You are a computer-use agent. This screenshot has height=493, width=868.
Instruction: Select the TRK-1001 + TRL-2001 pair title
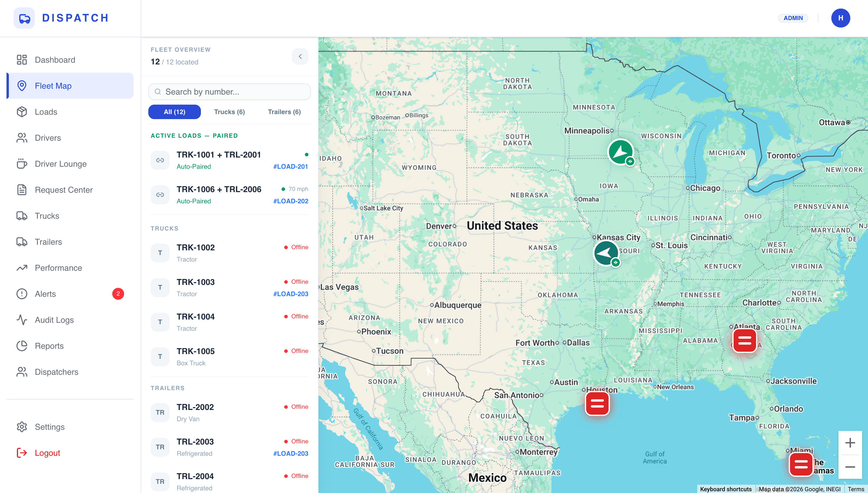[x=219, y=155]
